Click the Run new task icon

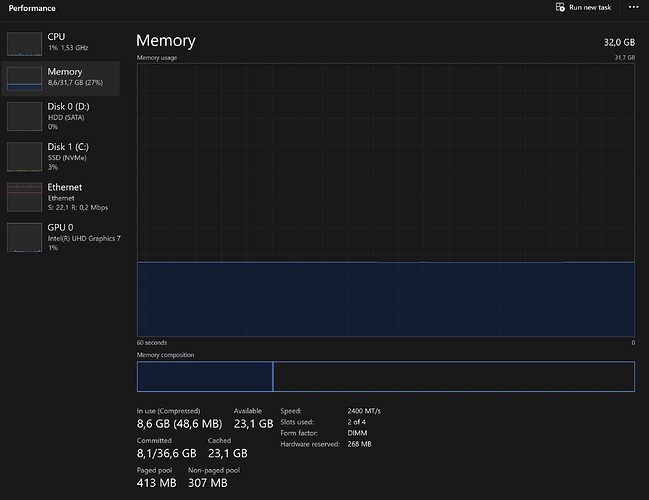[560, 7]
